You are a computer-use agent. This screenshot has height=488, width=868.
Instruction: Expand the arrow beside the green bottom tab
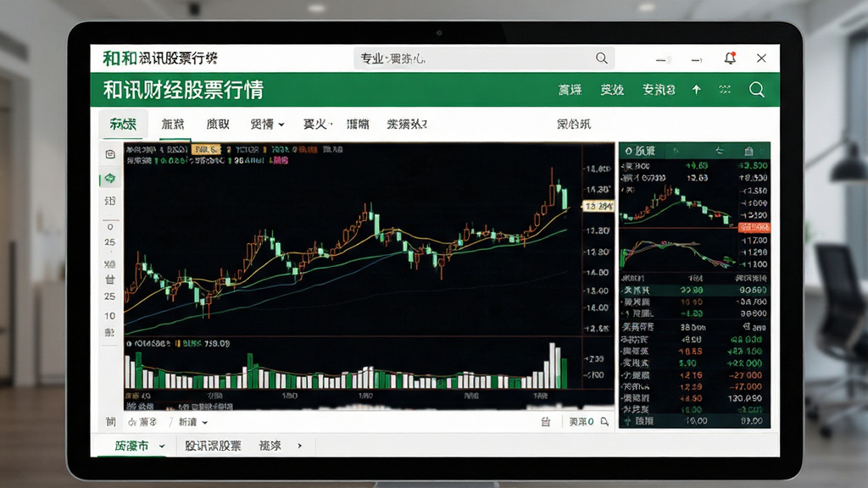[162, 446]
